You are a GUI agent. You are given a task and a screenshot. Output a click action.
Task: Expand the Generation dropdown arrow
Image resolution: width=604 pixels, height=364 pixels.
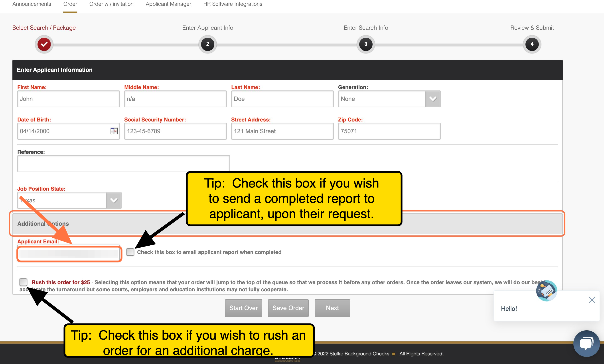pos(433,99)
